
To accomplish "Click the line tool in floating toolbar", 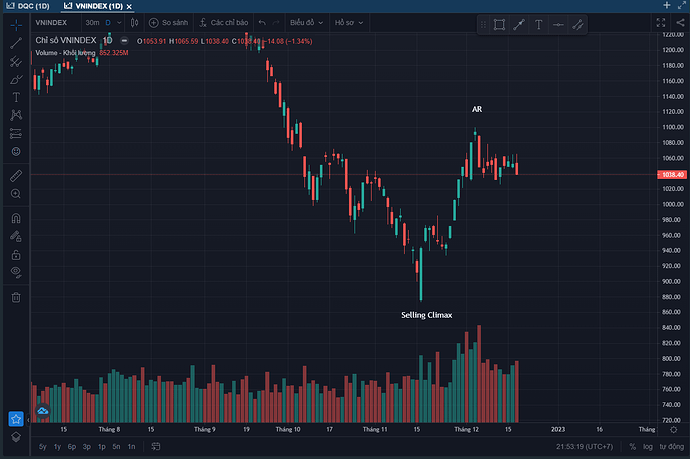I will click(x=519, y=25).
